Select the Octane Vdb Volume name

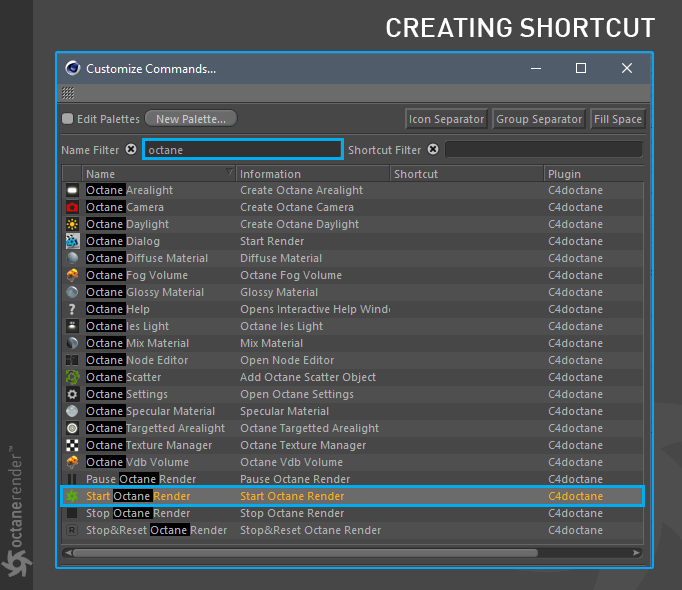[137, 462]
